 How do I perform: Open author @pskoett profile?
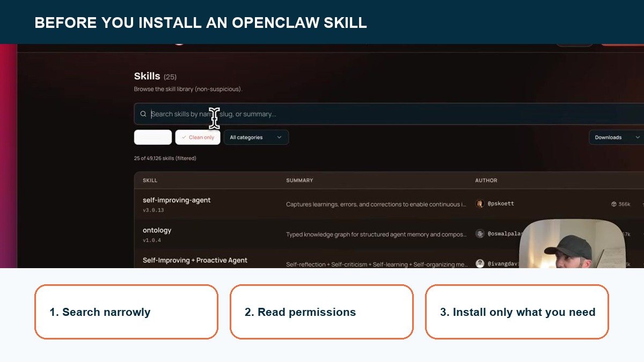pyautogui.click(x=501, y=204)
